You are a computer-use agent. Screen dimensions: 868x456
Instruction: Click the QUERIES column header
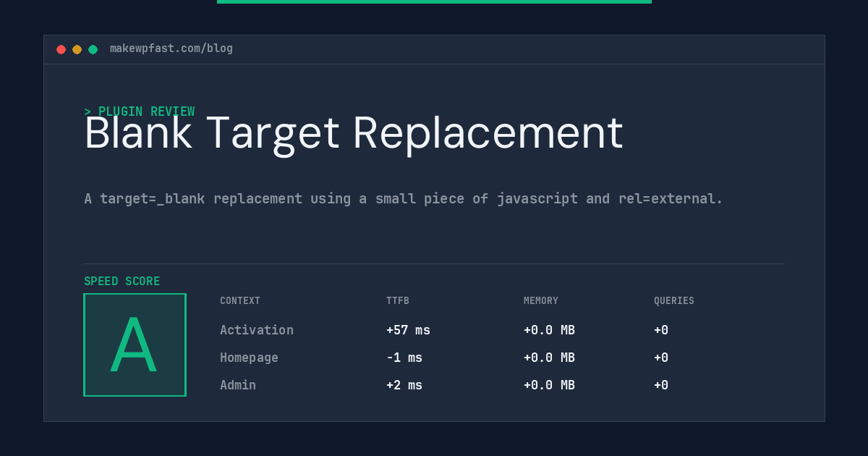674,301
